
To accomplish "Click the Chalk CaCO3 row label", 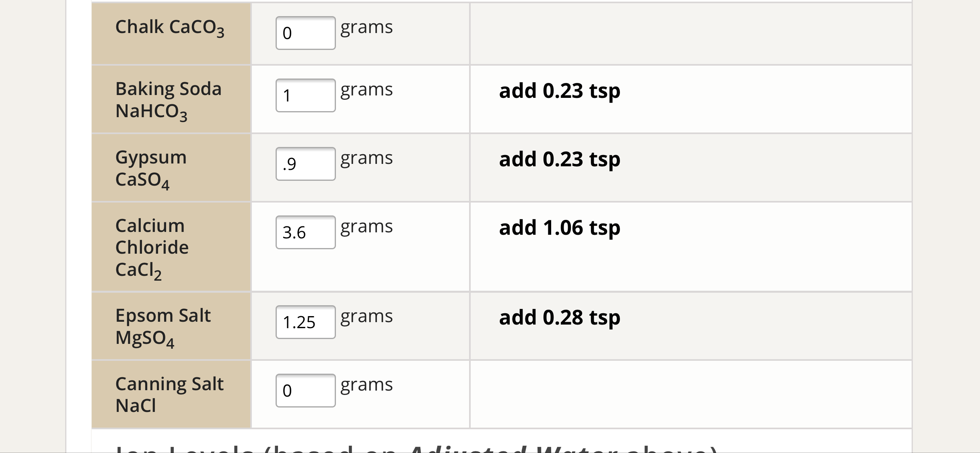I will pos(170,28).
